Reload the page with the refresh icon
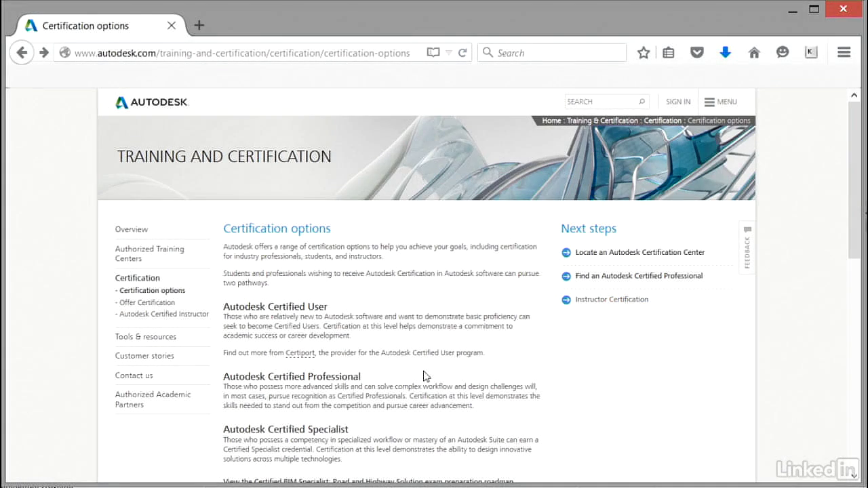 click(x=462, y=53)
